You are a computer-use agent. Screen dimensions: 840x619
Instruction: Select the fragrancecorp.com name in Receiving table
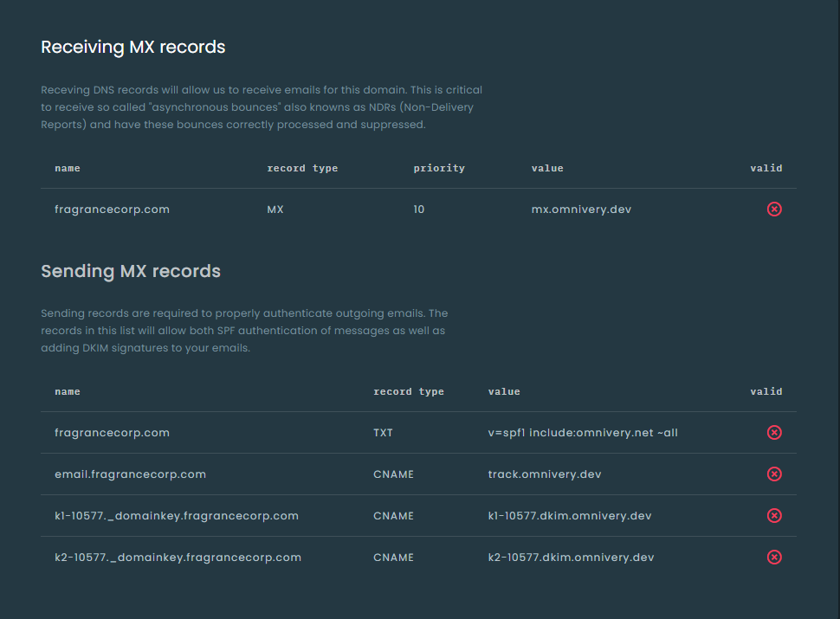[112, 209]
